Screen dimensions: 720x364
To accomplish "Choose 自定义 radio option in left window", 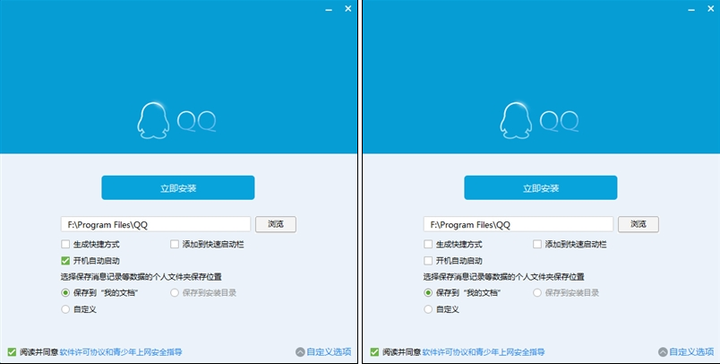I will point(66,309).
